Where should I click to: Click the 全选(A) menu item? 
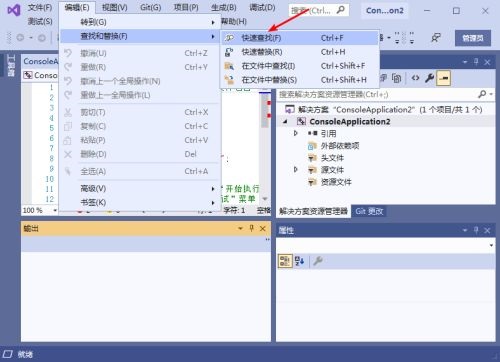point(140,171)
